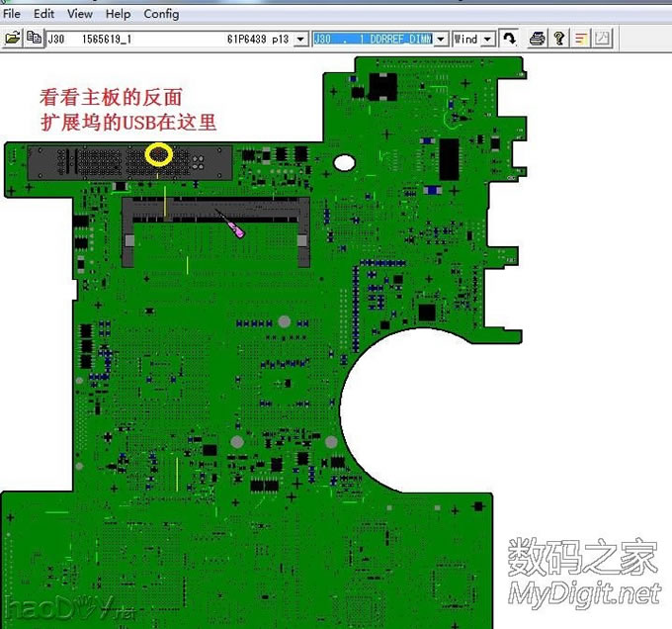Click the greyed-out chart icon in toolbar
The height and width of the screenshot is (629, 672).
(x=603, y=39)
